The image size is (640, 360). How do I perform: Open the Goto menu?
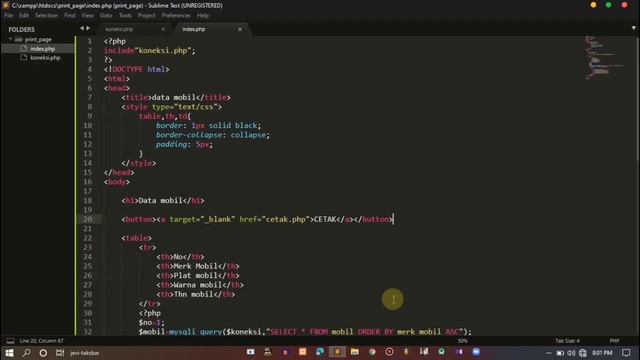pos(106,16)
